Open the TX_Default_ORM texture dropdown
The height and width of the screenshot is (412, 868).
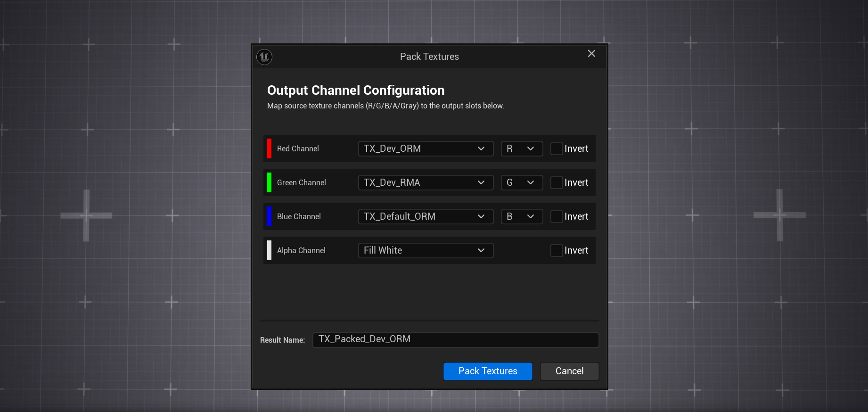(x=426, y=217)
